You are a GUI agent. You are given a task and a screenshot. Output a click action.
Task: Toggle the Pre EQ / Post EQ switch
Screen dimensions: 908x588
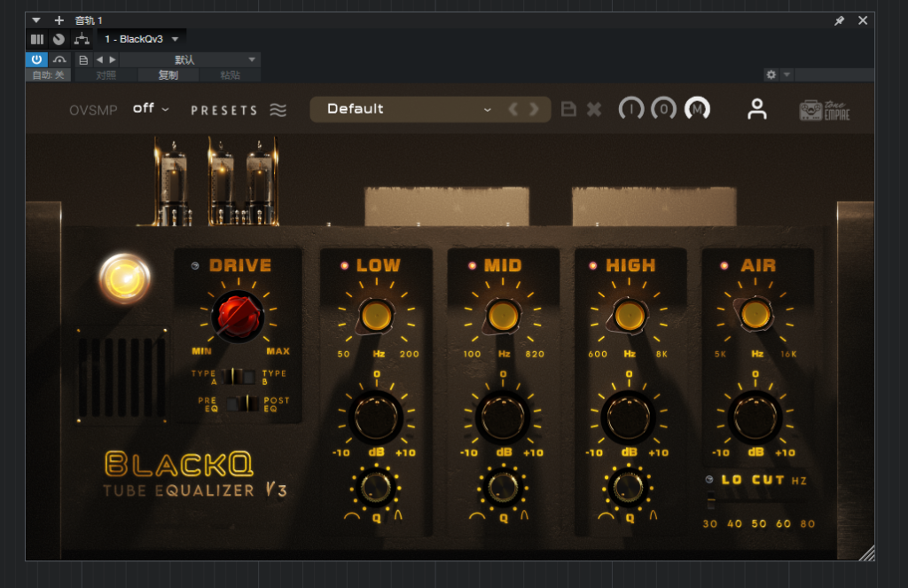click(239, 404)
